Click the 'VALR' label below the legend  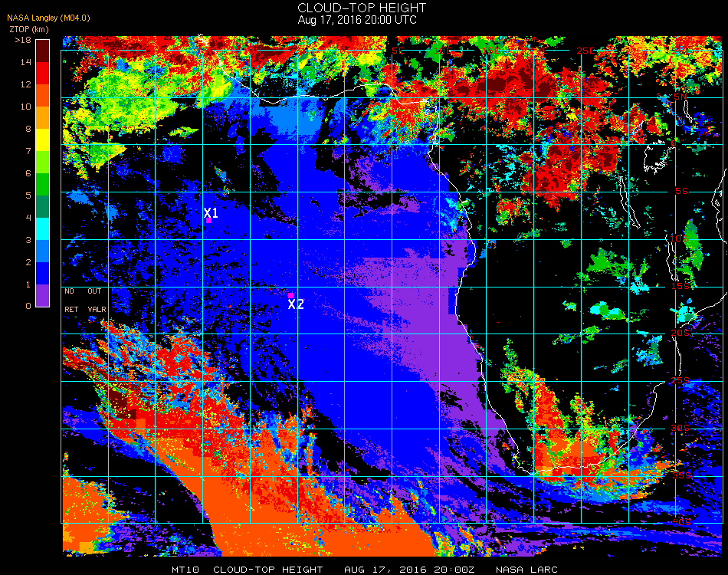pos(97,309)
